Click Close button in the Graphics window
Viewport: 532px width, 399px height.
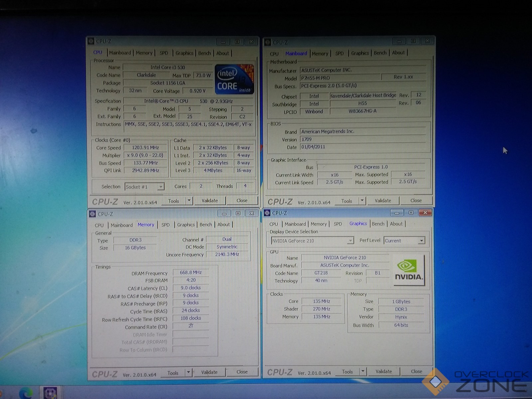pyautogui.click(x=416, y=371)
